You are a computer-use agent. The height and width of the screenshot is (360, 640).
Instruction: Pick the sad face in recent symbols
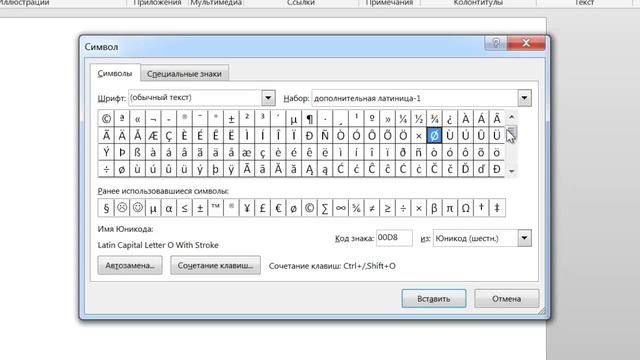point(122,208)
